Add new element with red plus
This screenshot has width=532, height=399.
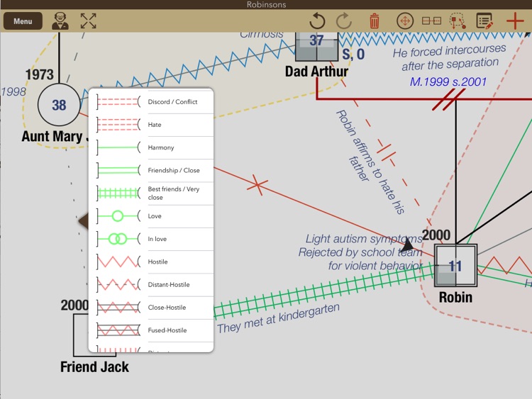(515, 21)
